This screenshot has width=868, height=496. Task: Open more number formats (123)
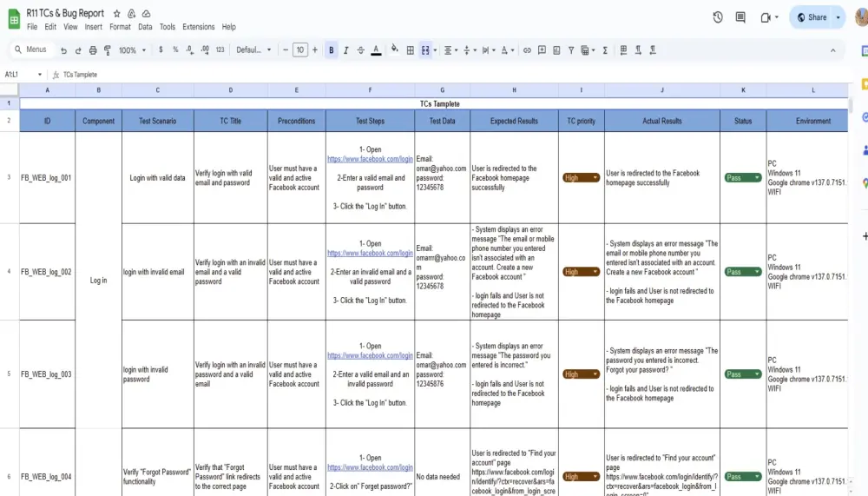220,50
